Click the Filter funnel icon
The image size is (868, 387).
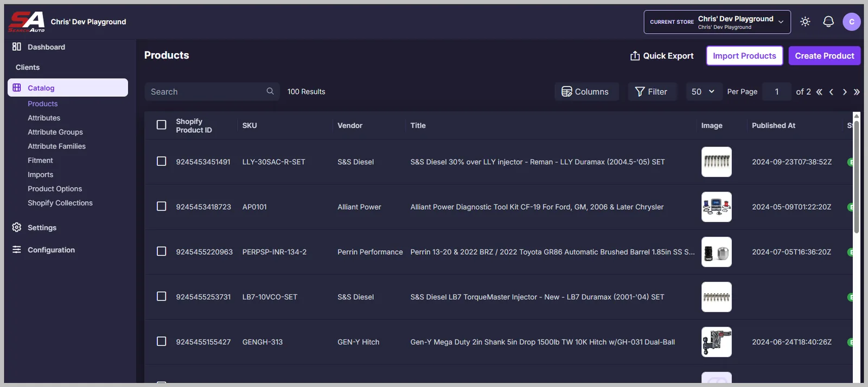[x=640, y=92]
